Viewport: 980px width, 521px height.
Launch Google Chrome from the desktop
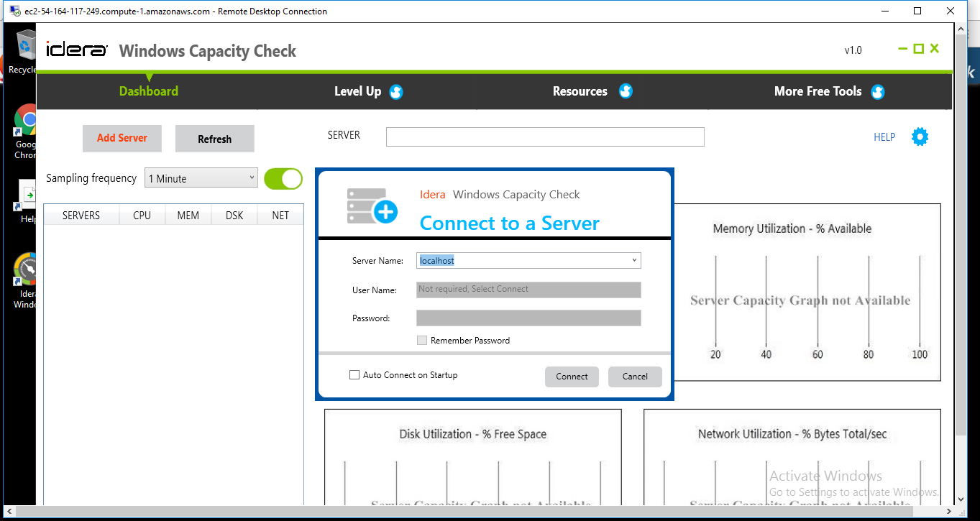(25, 119)
